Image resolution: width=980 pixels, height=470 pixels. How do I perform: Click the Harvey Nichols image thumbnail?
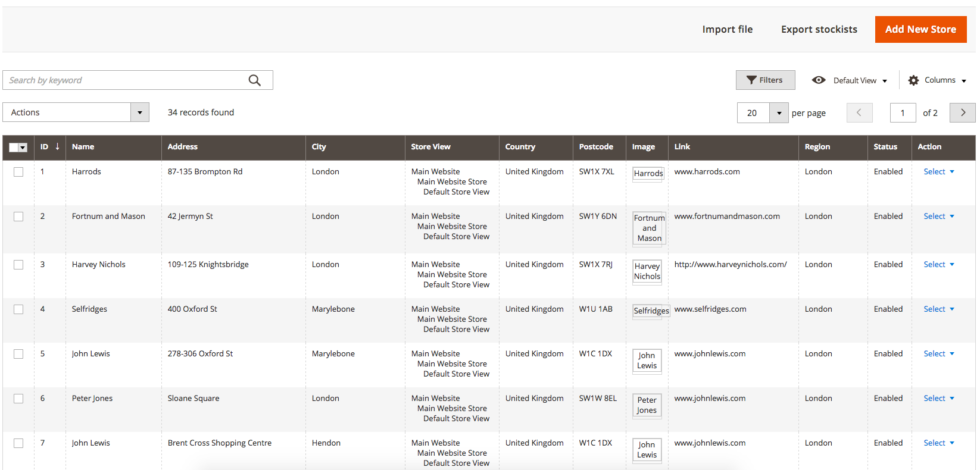(647, 271)
